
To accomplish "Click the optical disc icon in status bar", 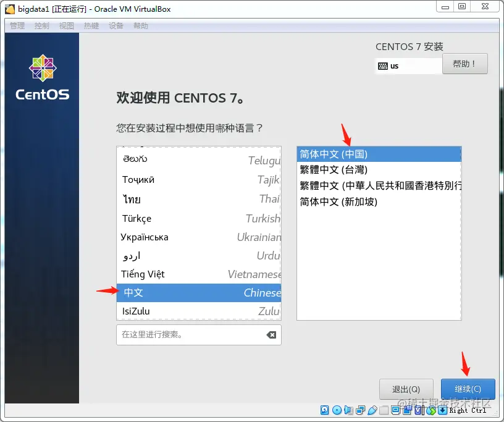I will pos(337,410).
